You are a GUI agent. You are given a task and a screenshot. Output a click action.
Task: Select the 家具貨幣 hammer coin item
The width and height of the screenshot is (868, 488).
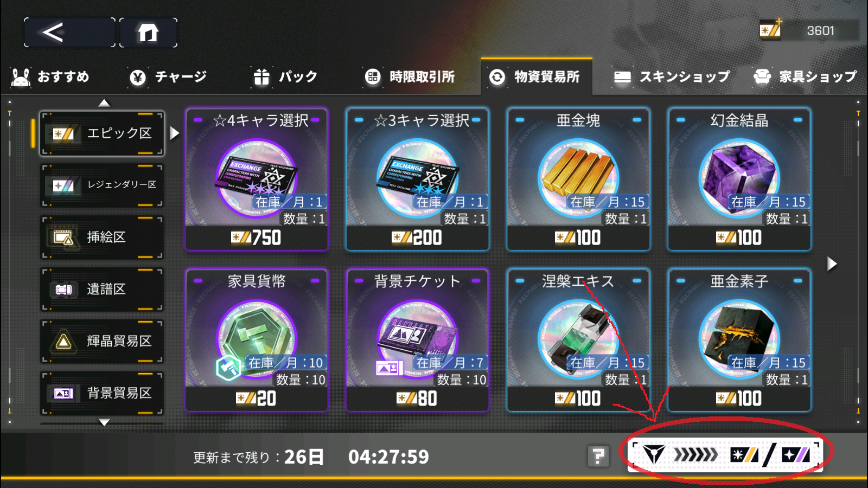click(257, 340)
